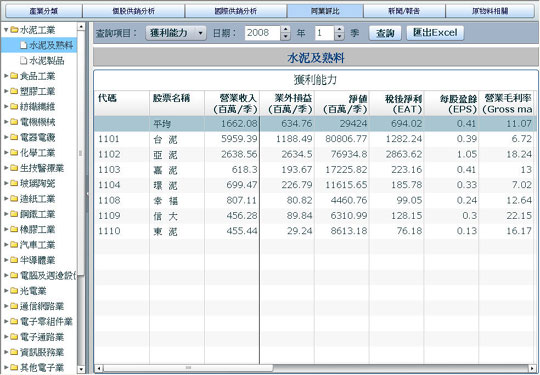540x375 pixels.
Task: Click the folder icon beside 紡織纖維
Action: (14, 106)
